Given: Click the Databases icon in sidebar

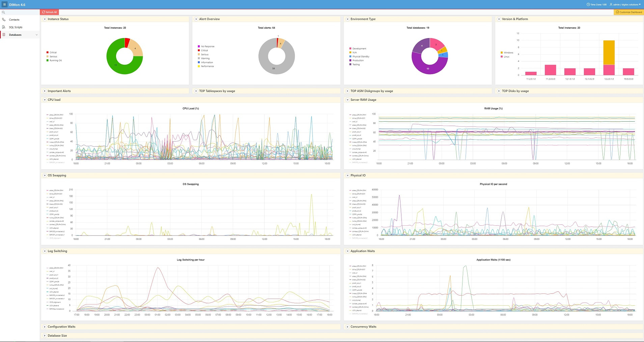Looking at the screenshot, I should (4, 35).
